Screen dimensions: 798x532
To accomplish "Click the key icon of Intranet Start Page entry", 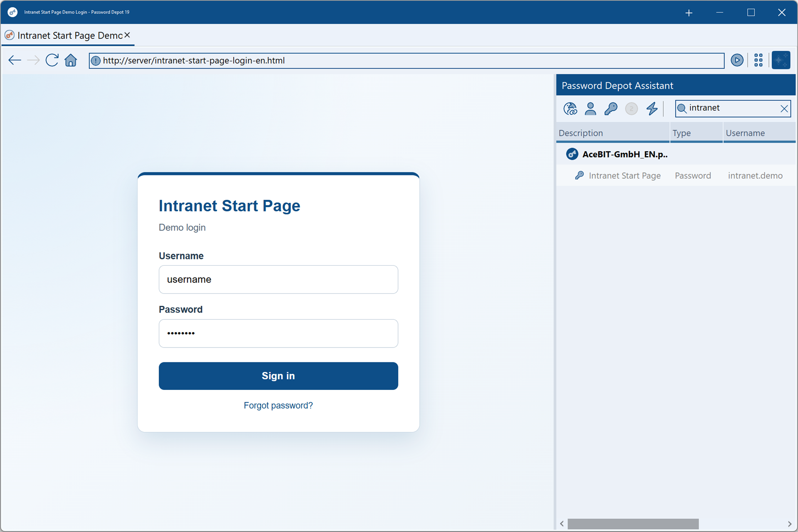I will pyautogui.click(x=579, y=175).
